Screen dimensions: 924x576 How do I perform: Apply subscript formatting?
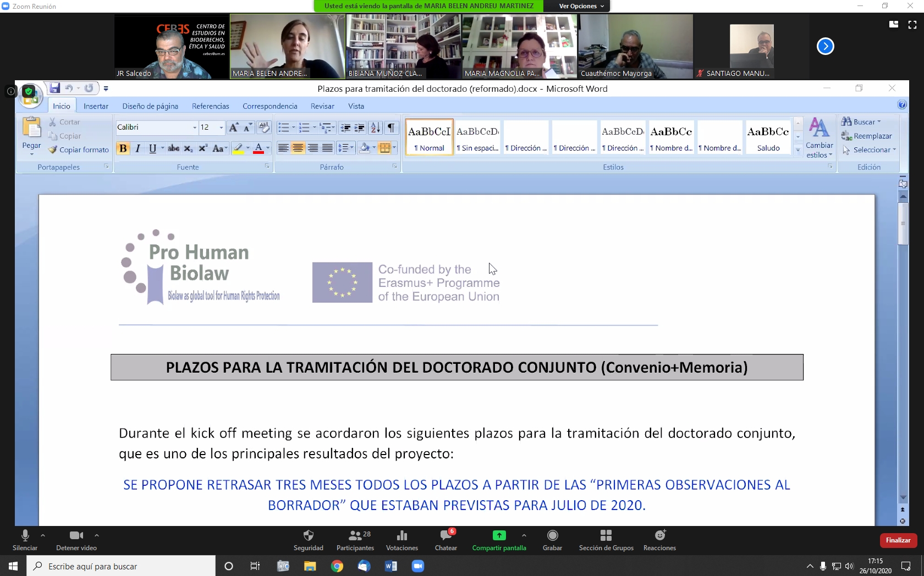point(188,148)
